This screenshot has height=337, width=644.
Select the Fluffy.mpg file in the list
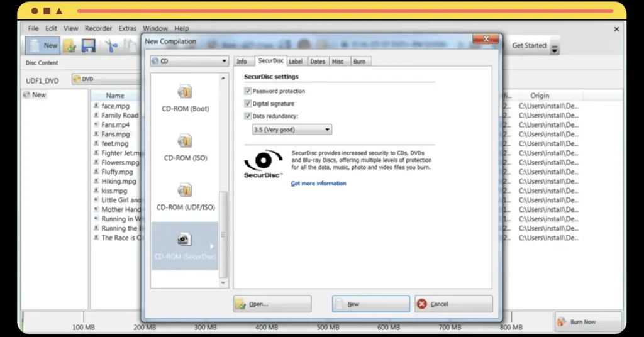[x=117, y=172]
